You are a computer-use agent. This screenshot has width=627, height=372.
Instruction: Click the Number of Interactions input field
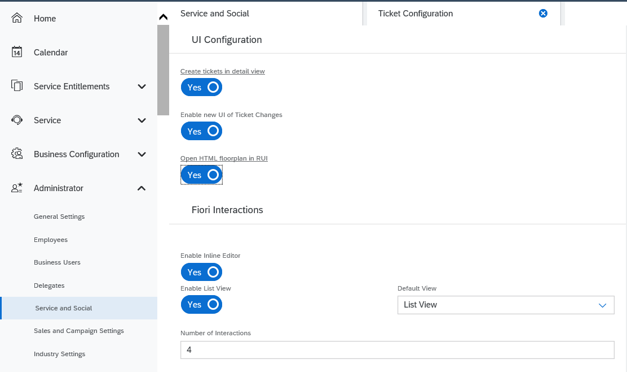(397, 350)
